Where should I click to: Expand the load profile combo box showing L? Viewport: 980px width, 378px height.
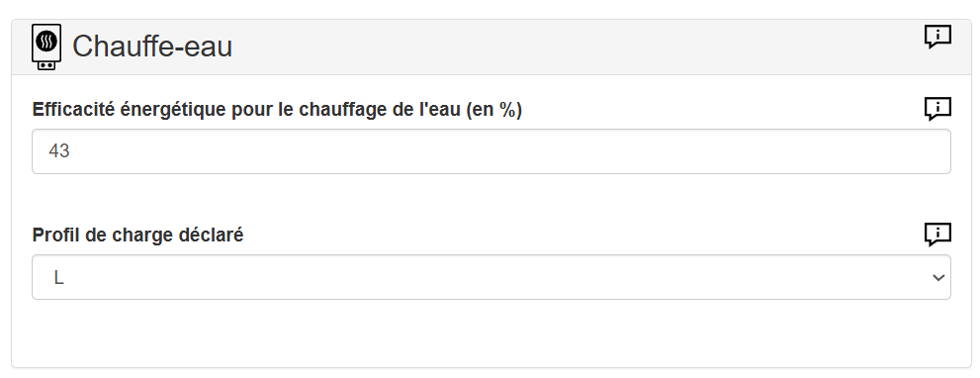click(491, 277)
